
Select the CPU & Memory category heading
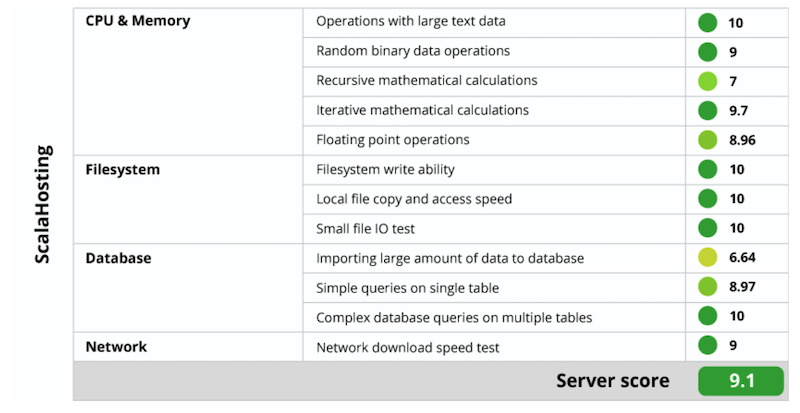(138, 20)
